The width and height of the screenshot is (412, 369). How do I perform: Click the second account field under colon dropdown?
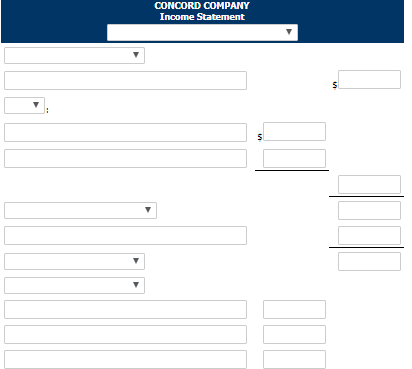coord(125,158)
